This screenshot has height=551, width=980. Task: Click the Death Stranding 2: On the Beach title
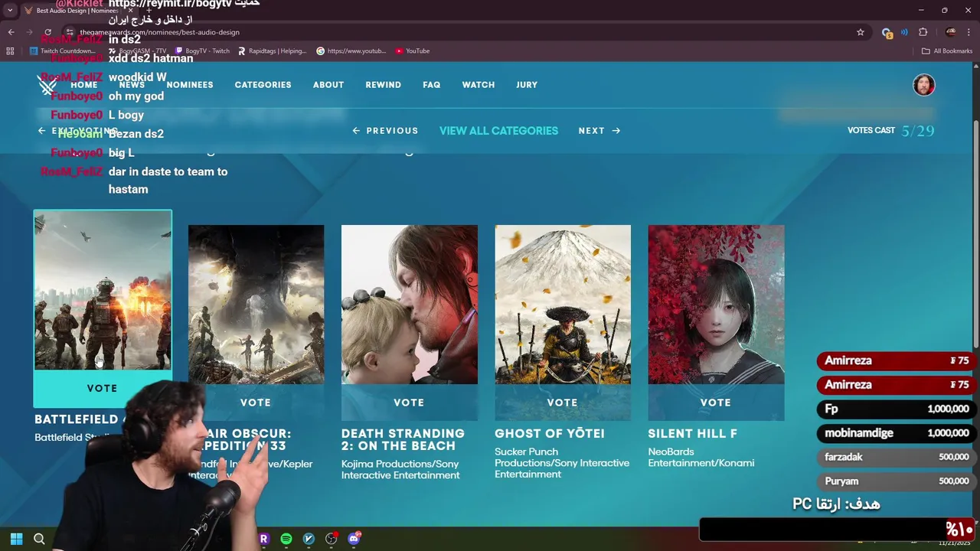[403, 440]
